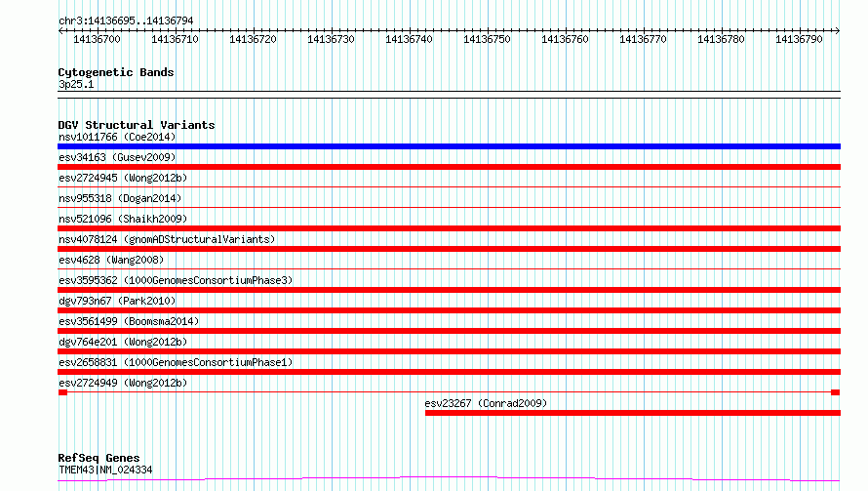868x491 pixels.
Task: Click variant dgv793n67 (Park2010) label
Action: tap(117, 301)
